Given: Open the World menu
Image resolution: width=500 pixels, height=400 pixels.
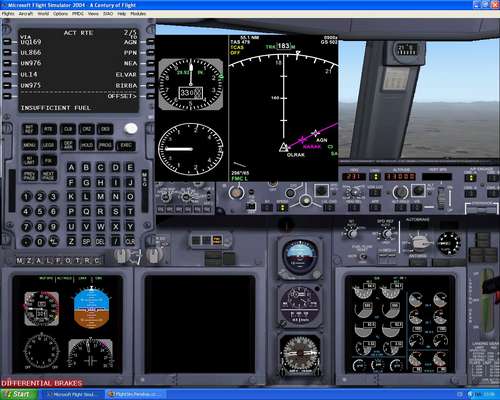Looking at the screenshot, I should pyautogui.click(x=43, y=14).
